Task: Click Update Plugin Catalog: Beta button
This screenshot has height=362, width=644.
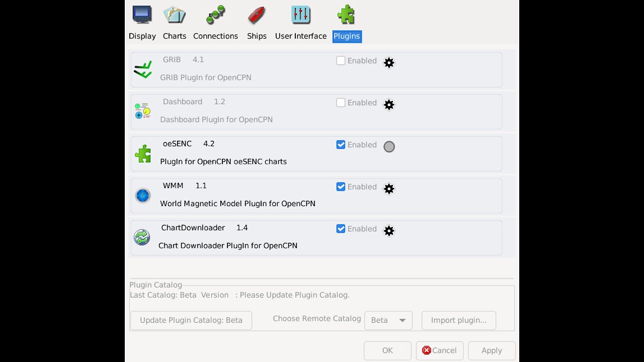Action: (x=191, y=320)
